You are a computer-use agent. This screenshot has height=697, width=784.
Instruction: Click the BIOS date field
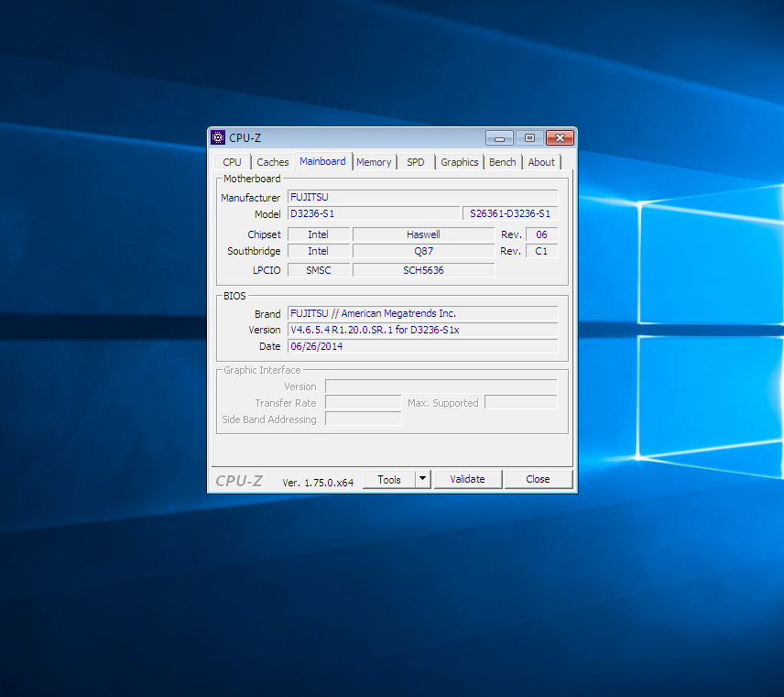[422, 346]
